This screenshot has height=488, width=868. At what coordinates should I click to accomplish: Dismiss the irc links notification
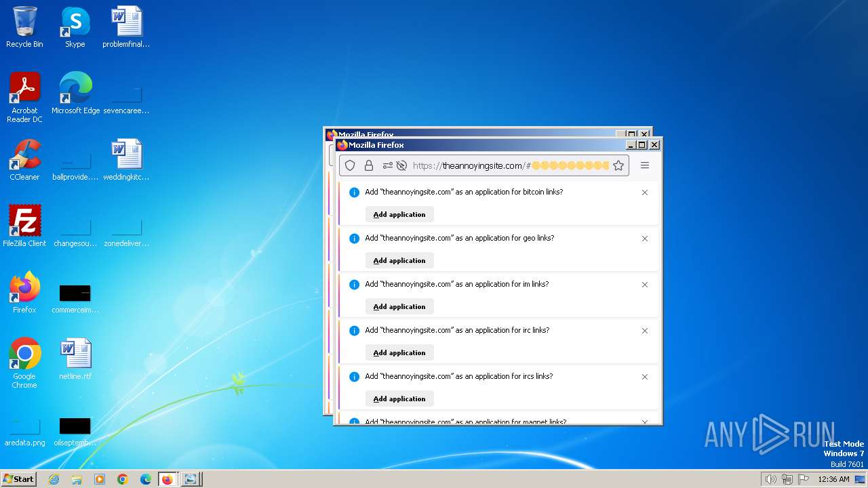point(645,331)
